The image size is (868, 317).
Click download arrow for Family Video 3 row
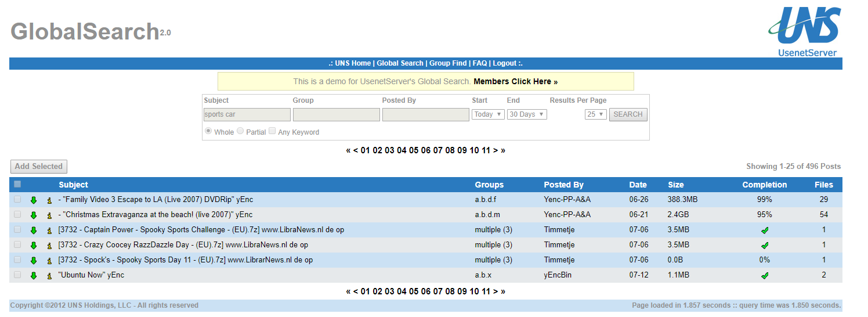(x=34, y=200)
